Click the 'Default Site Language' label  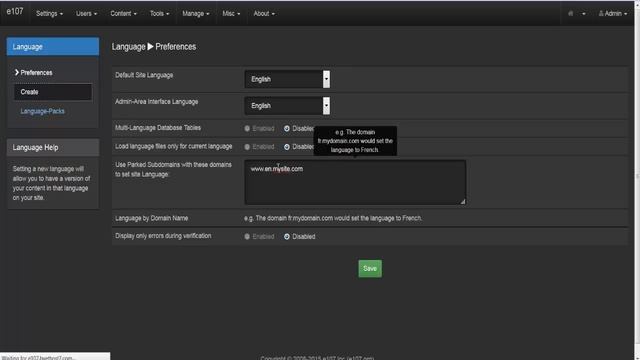coord(144,75)
